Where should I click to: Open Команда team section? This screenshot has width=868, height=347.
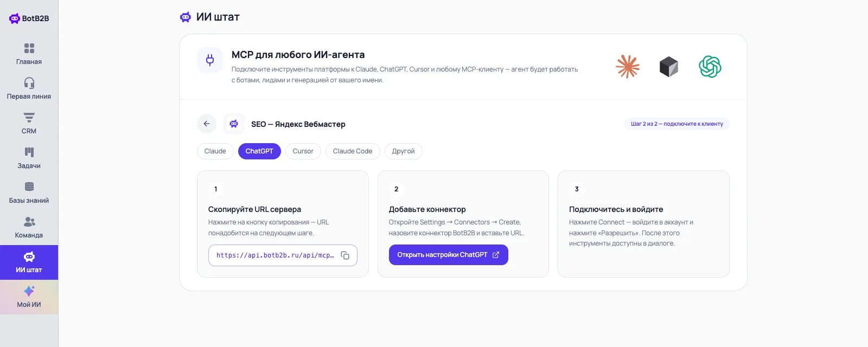pyautogui.click(x=29, y=228)
